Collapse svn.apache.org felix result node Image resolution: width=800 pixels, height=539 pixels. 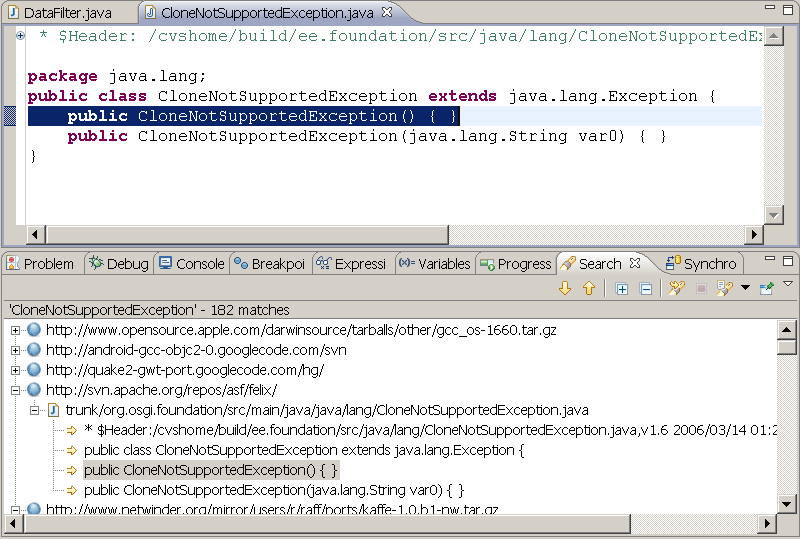point(15,390)
